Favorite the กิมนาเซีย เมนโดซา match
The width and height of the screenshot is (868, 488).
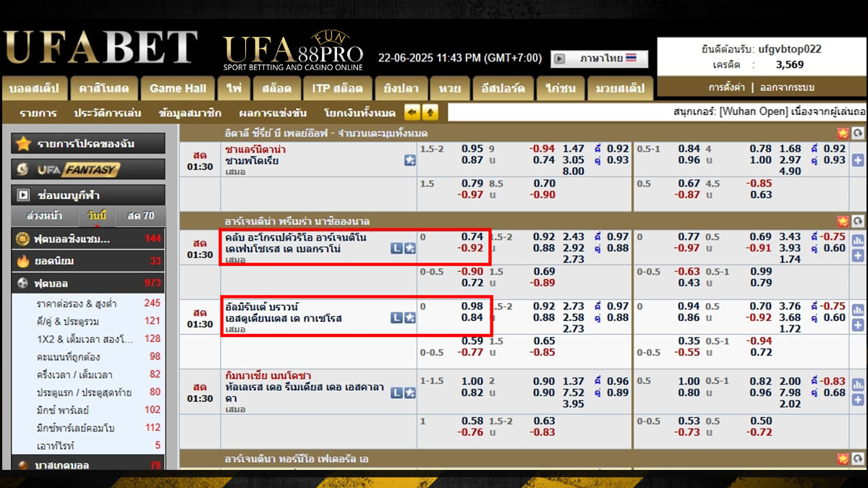[409, 393]
